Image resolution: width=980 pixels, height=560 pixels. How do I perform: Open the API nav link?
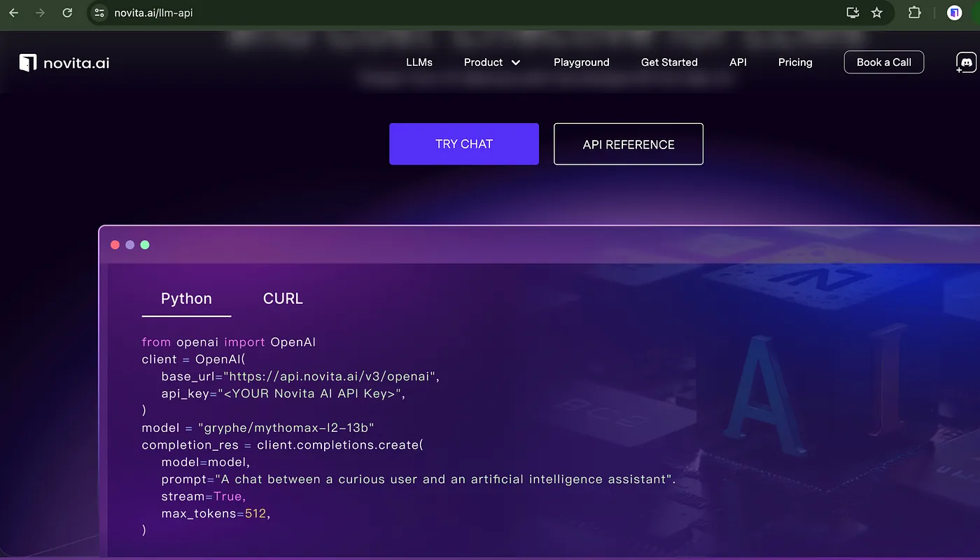pyautogui.click(x=738, y=62)
